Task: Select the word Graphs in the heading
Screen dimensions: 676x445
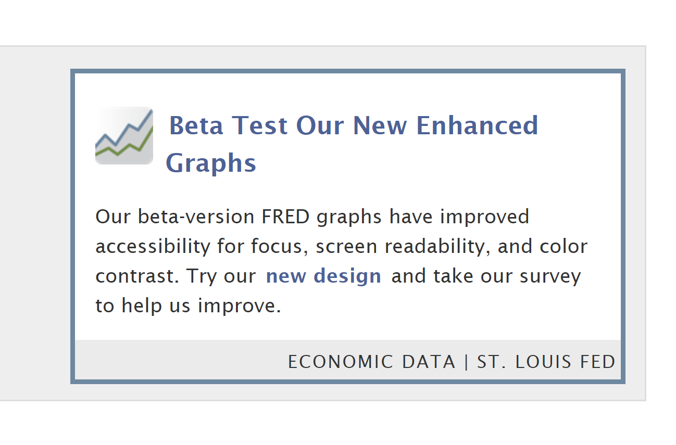Action: tap(211, 163)
